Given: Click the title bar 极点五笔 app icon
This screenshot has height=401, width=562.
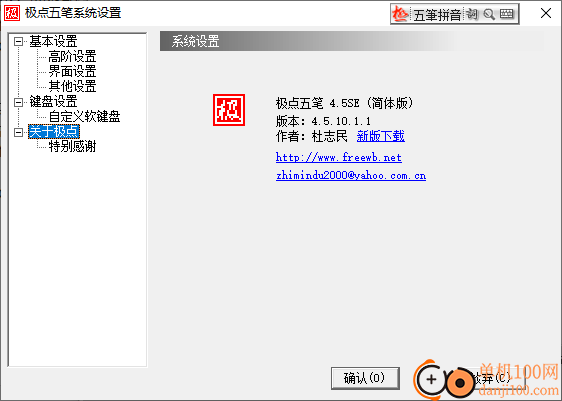Looking at the screenshot, I should pos(11,13).
